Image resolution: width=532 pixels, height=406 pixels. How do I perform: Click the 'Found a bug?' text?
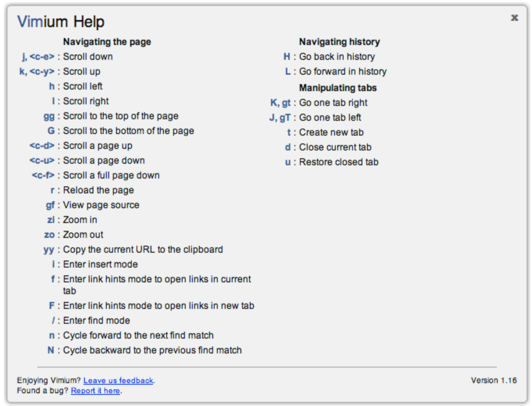[x=42, y=391]
